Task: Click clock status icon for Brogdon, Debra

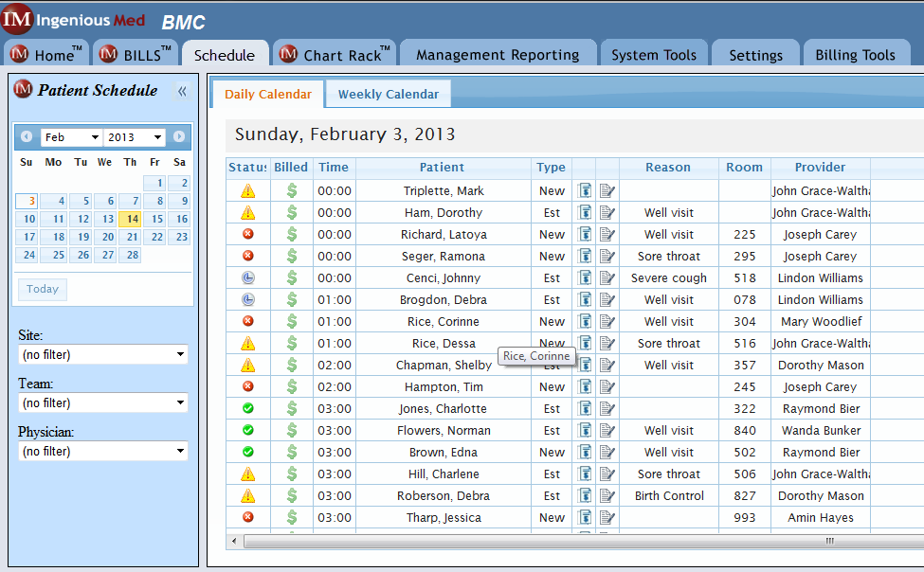Action: [248, 300]
